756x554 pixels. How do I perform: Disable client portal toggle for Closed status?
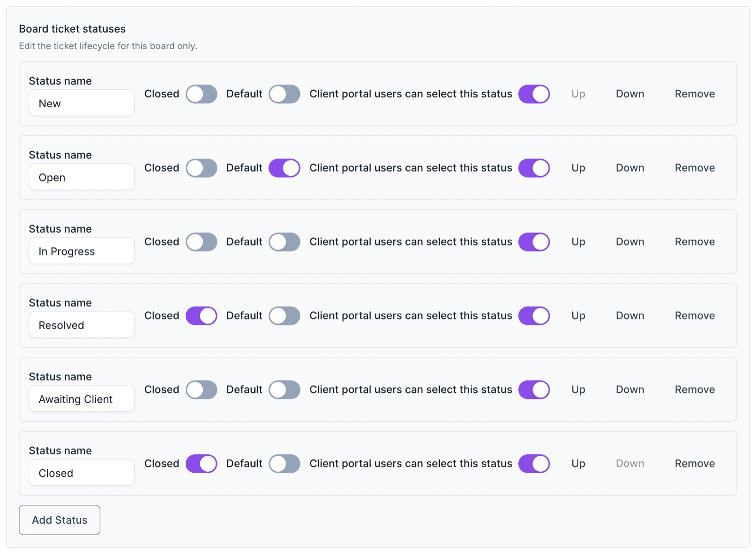tap(534, 464)
